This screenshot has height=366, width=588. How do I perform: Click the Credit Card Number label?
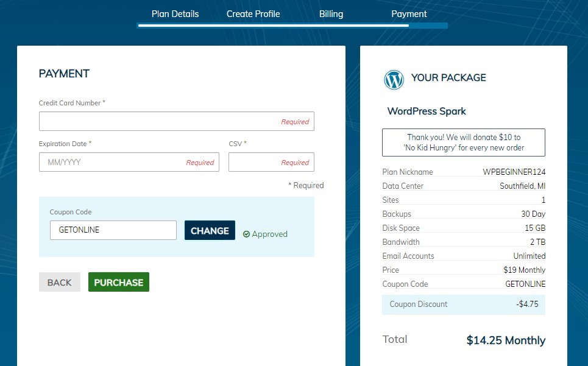click(x=72, y=103)
